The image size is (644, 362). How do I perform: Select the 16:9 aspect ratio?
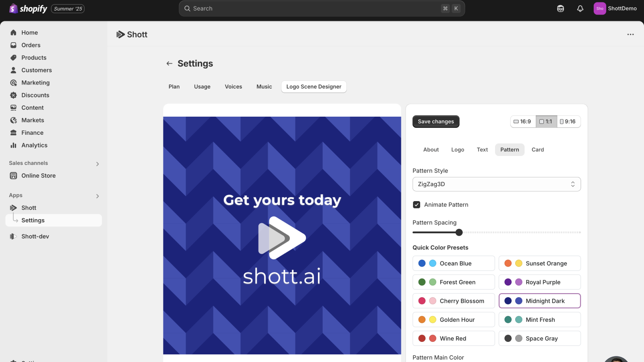523,121
